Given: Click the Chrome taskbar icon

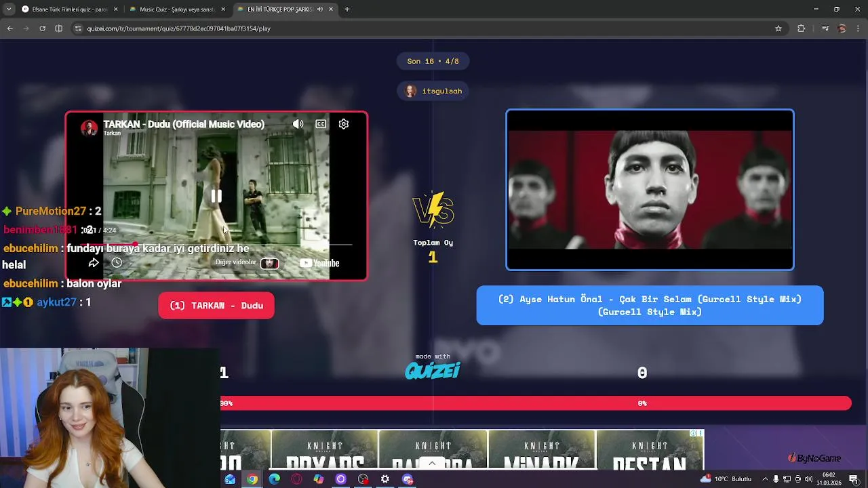Looking at the screenshot, I should (252, 479).
